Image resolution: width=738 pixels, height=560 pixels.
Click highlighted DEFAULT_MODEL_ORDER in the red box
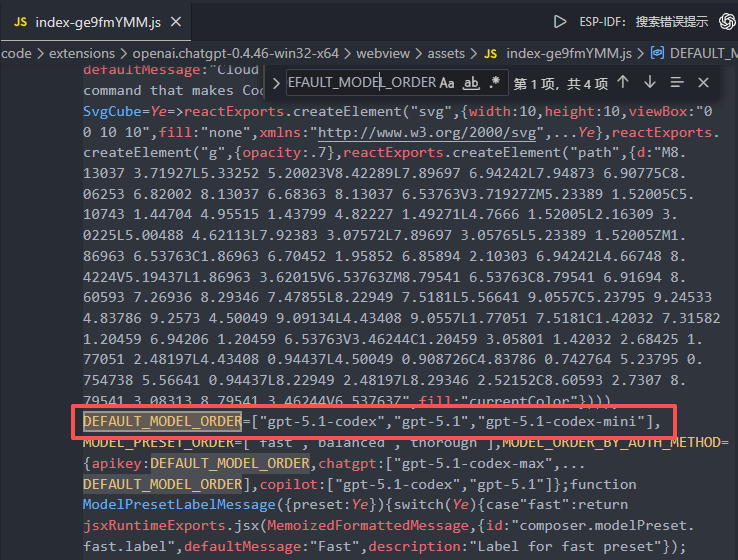pyautogui.click(x=162, y=421)
